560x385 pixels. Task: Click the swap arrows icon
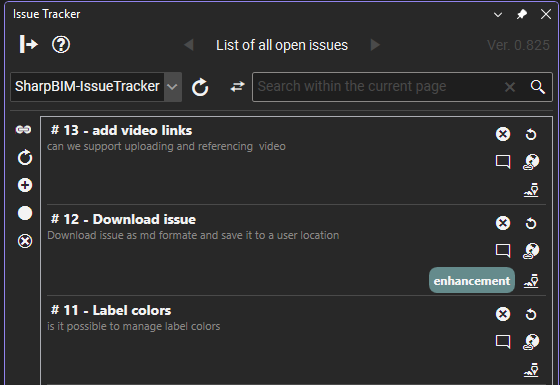[x=237, y=86]
